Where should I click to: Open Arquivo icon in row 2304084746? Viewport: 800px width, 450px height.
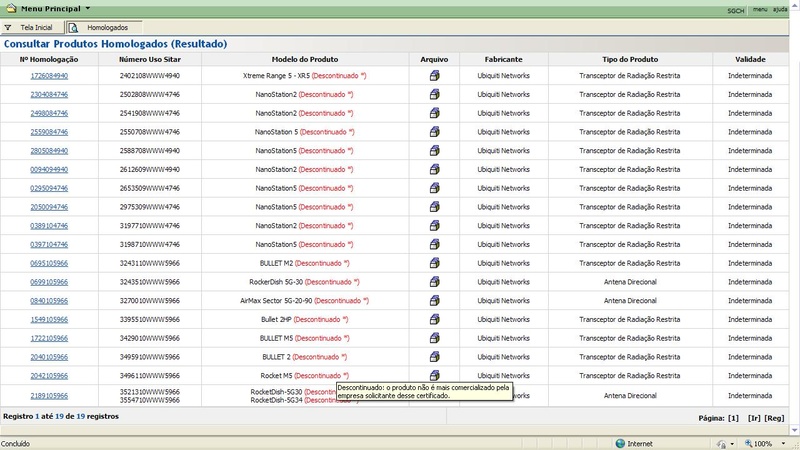click(434, 94)
